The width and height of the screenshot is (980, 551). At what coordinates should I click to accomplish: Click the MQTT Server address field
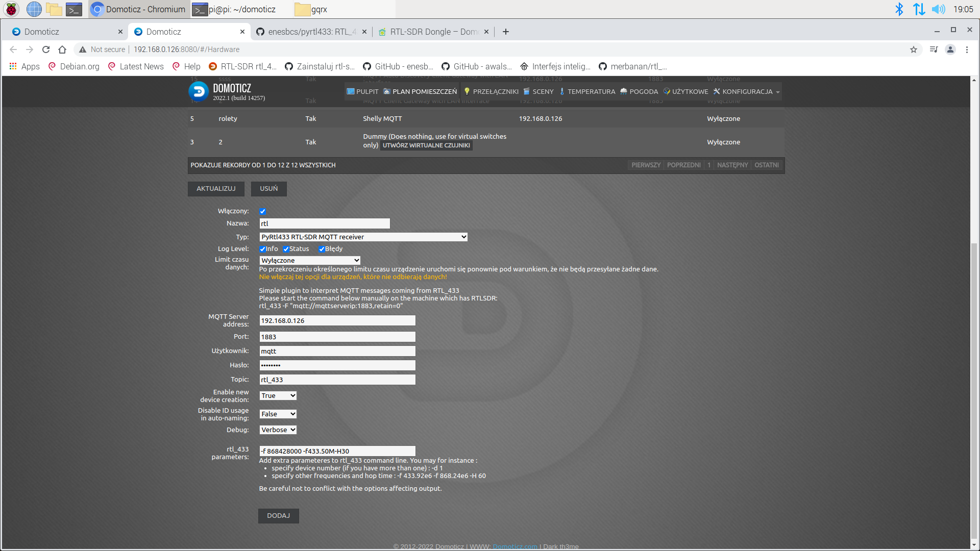click(x=337, y=320)
